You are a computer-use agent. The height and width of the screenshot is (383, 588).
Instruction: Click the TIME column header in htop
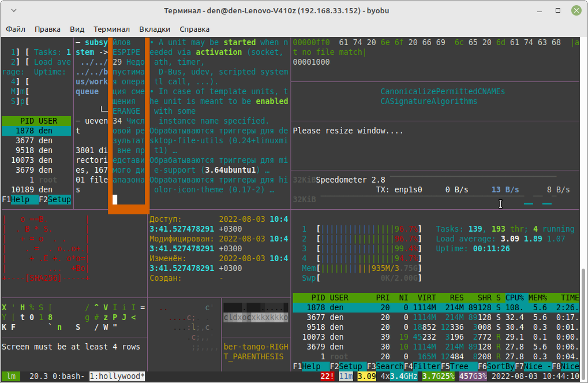pyautogui.click(x=570, y=298)
